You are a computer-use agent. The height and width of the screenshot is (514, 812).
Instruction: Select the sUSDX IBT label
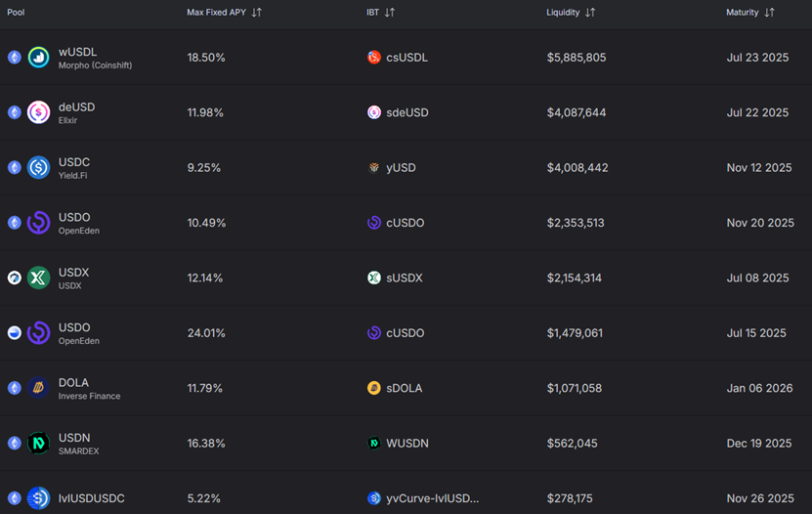click(406, 278)
